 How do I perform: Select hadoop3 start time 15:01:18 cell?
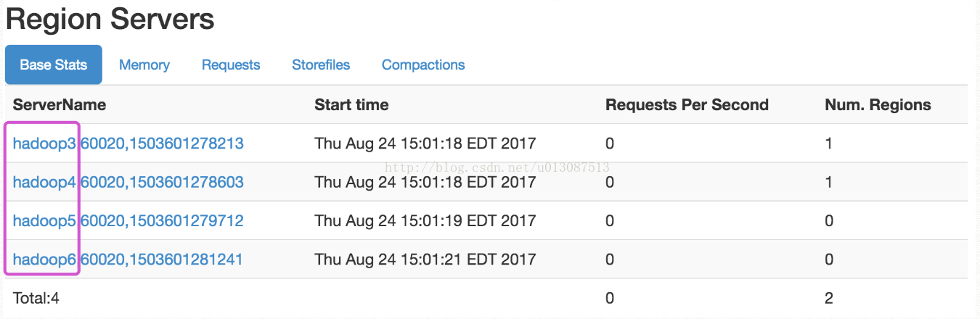tap(425, 144)
